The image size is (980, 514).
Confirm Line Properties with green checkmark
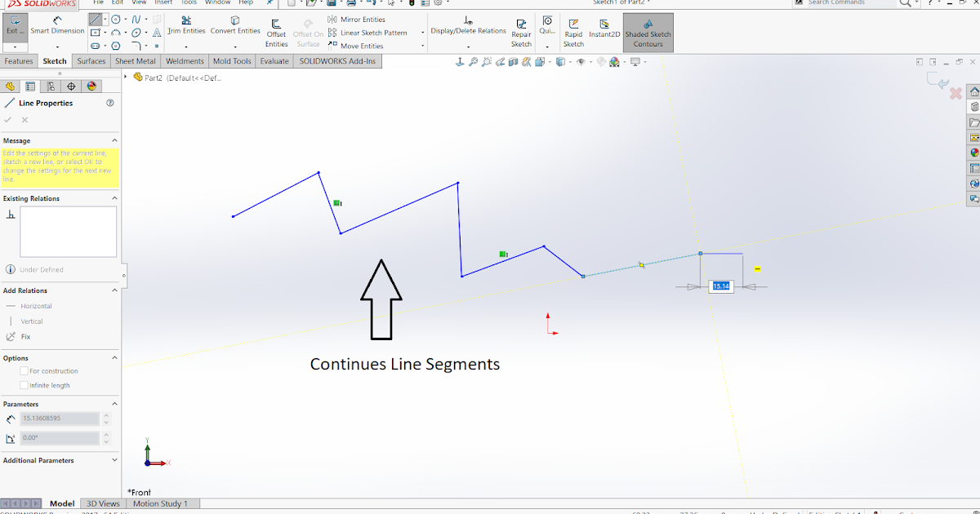pyautogui.click(x=8, y=119)
